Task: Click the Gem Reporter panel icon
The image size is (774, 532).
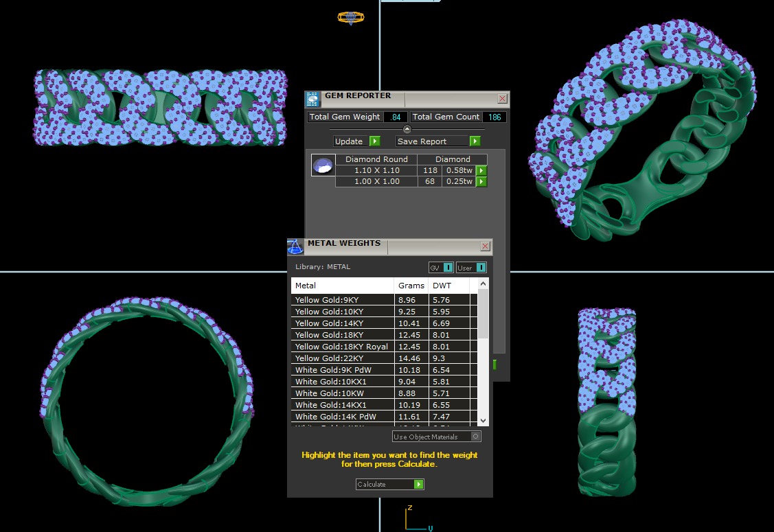Action: pyautogui.click(x=312, y=99)
